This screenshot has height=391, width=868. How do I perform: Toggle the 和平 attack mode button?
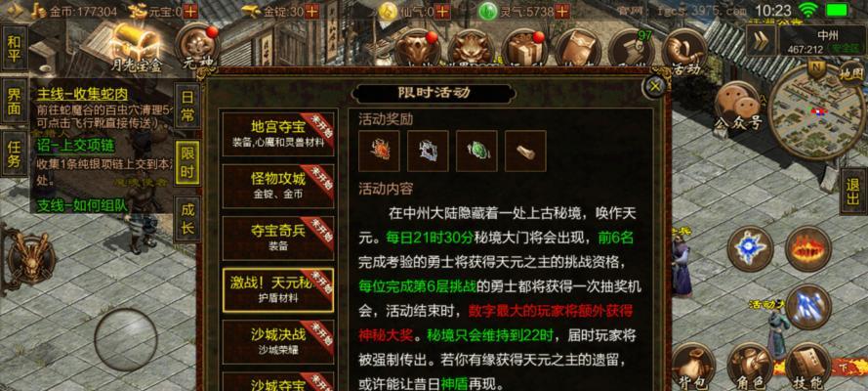pos(14,48)
